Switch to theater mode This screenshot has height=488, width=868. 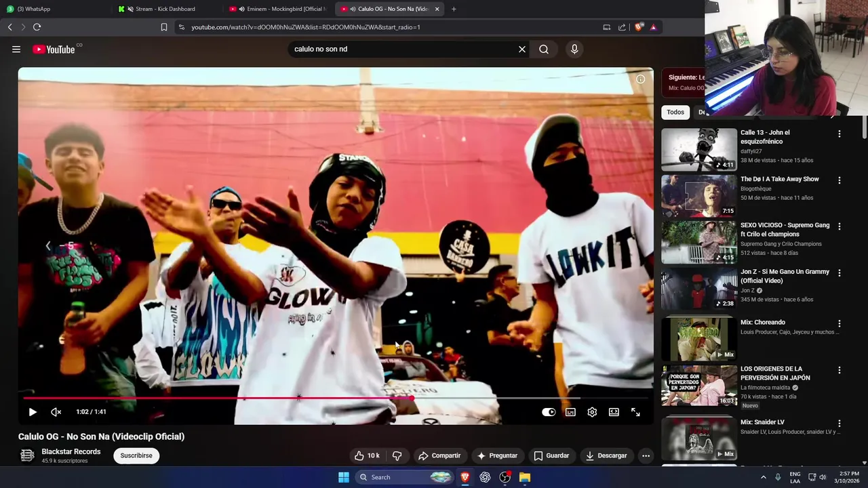click(614, 412)
